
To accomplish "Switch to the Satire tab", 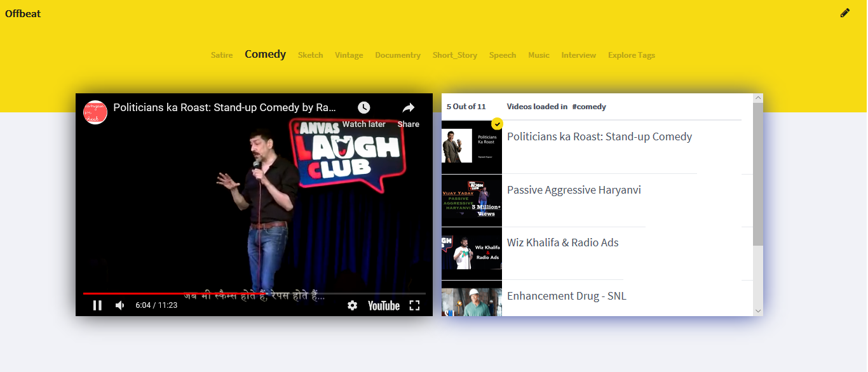I will pyautogui.click(x=222, y=55).
